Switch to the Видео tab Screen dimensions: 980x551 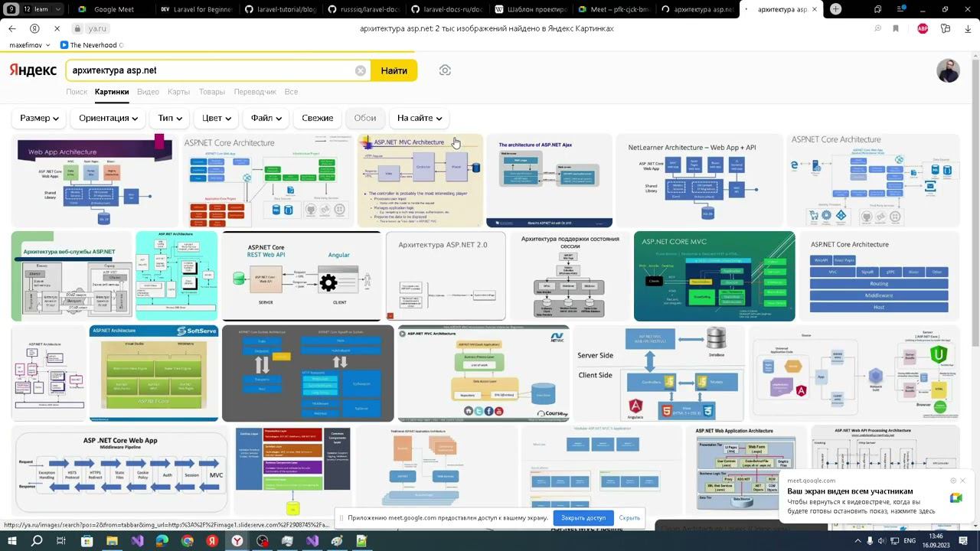(148, 92)
